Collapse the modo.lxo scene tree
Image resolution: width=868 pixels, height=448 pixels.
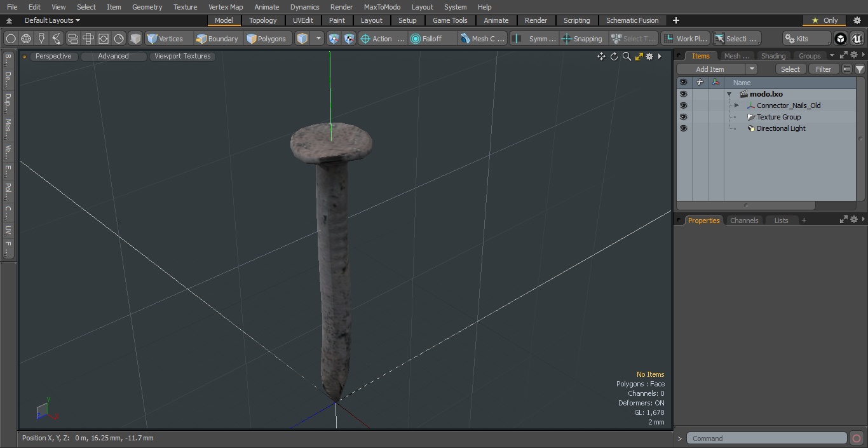coord(729,94)
